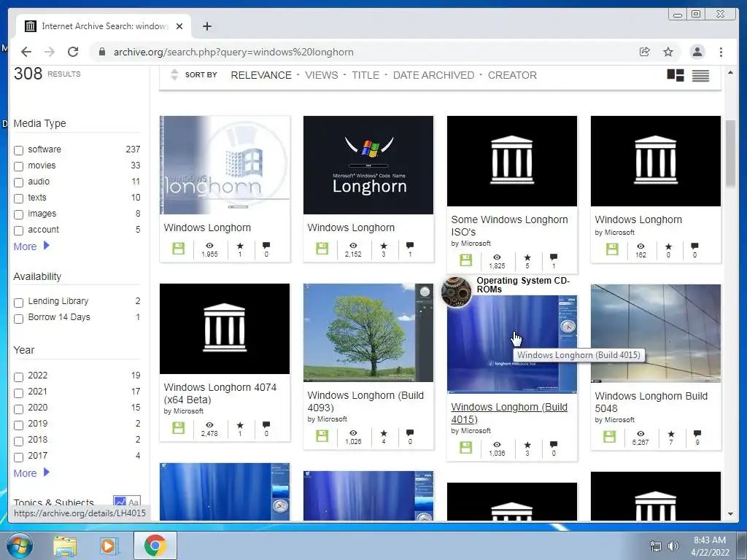The height and width of the screenshot is (560, 747).
Task: Sort results by Date Archived
Action: pos(433,75)
